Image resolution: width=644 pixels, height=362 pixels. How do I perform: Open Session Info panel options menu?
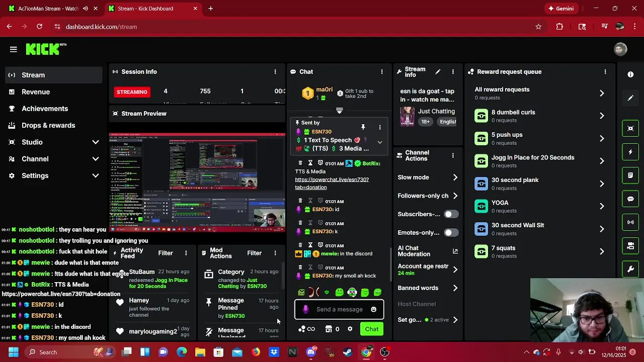tap(275, 72)
